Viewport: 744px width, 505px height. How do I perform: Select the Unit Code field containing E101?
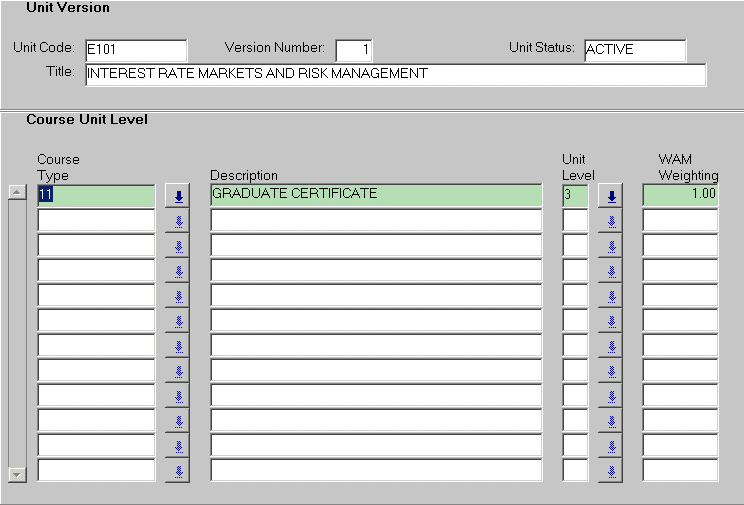(135, 50)
